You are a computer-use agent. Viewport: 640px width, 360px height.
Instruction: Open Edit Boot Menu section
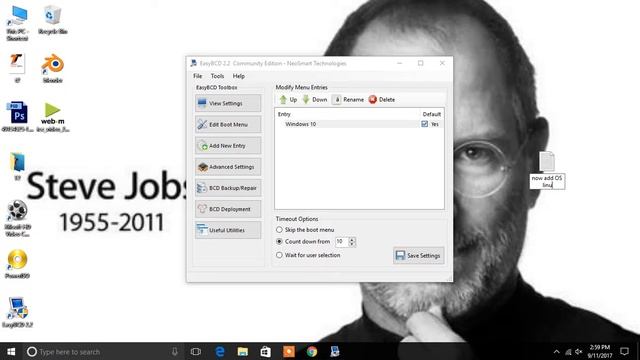tap(228, 124)
